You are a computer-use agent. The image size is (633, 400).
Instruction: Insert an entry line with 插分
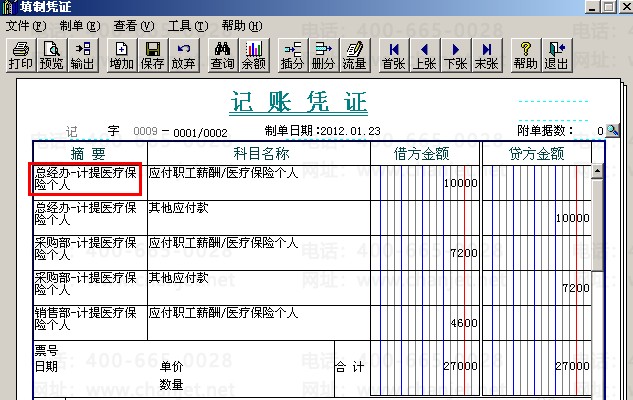pyautogui.click(x=292, y=56)
